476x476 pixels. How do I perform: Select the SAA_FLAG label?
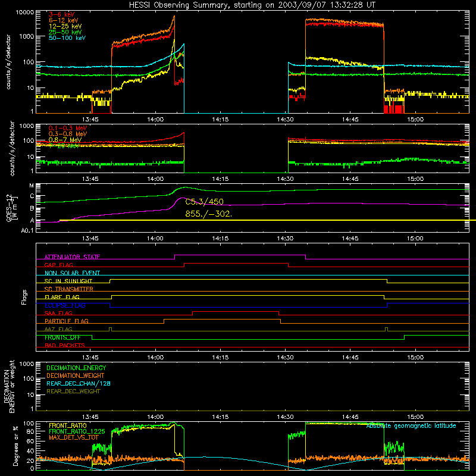[x=58, y=314]
